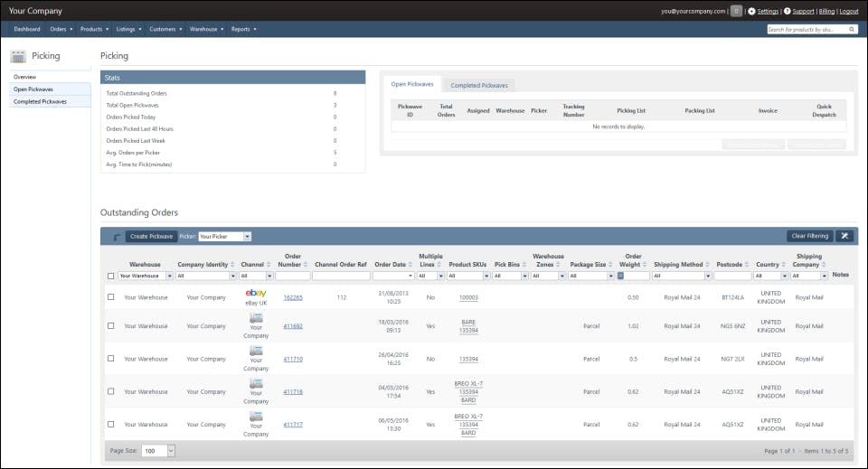Click the Postcode filter input field
The image size is (868, 469).
pyautogui.click(x=732, y=276)
